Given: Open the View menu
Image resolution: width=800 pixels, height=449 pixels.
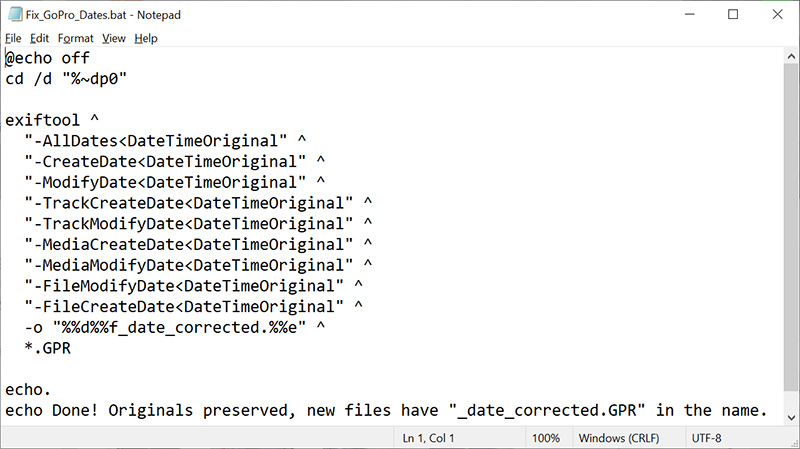Looking at the screenshot, I should click(x=114, y=38).
